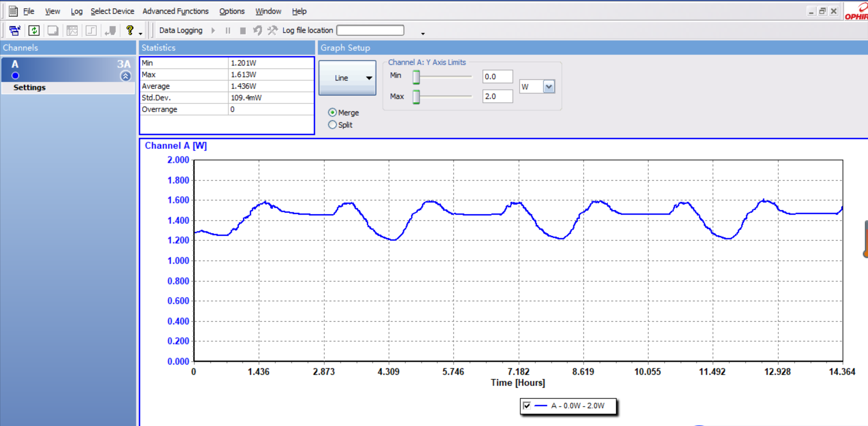Open logging setup tools icon
Screen dimensions: 868x426
click(x=272, y=30)
